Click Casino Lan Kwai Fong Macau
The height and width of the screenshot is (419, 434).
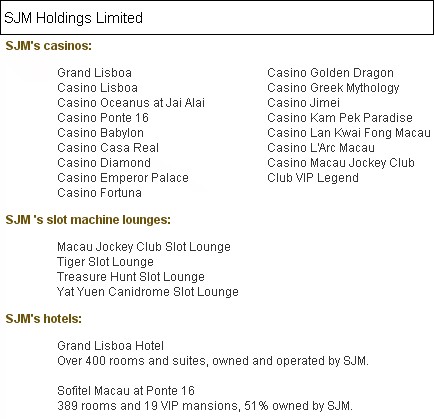[349, 133]
